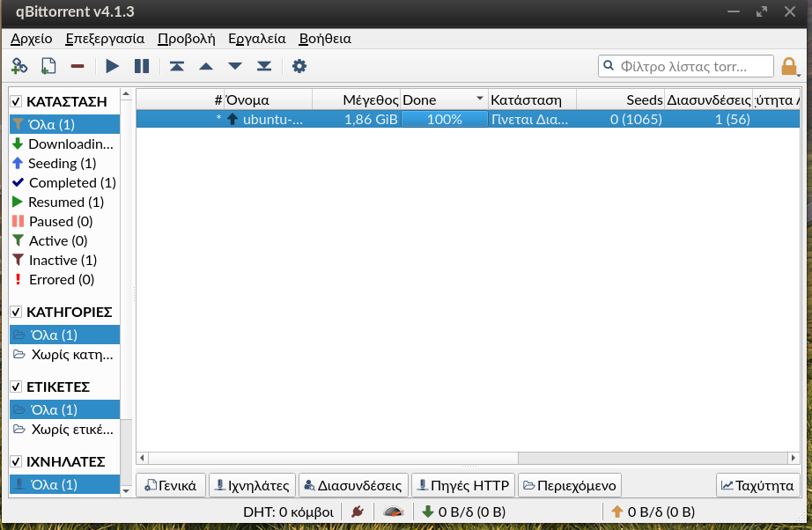The image size is (812, 530).
Task: Click in the torrent list filter field
Action: (x=686, y=66)
